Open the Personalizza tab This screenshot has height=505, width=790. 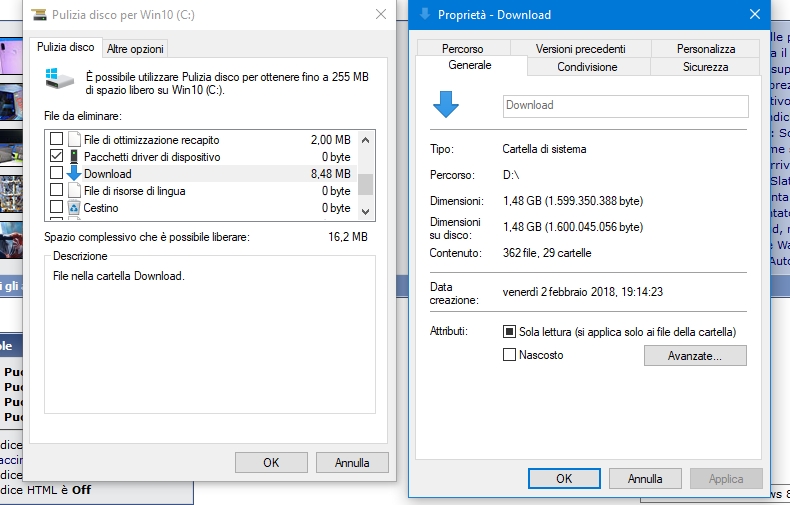[x=706, y=49]
